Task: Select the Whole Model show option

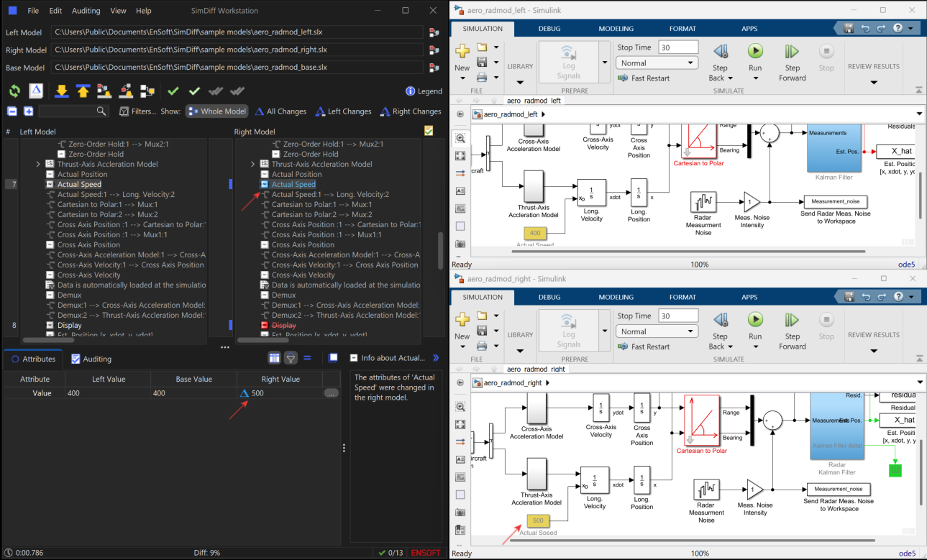Action: [217, 111]
